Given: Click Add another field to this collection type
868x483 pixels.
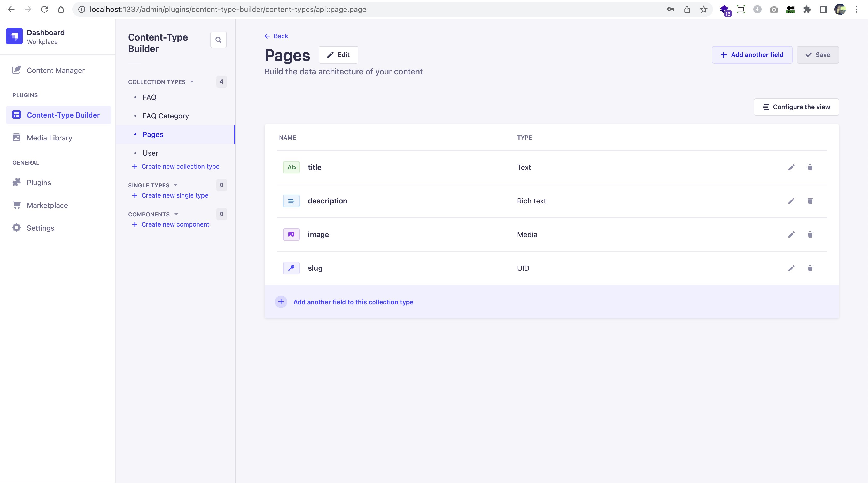Looking at the screenshot, I should [x=353, y=302].
